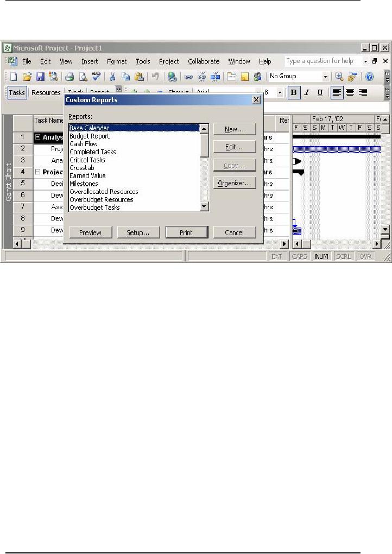Open the Tools menu

pos(143,61)
